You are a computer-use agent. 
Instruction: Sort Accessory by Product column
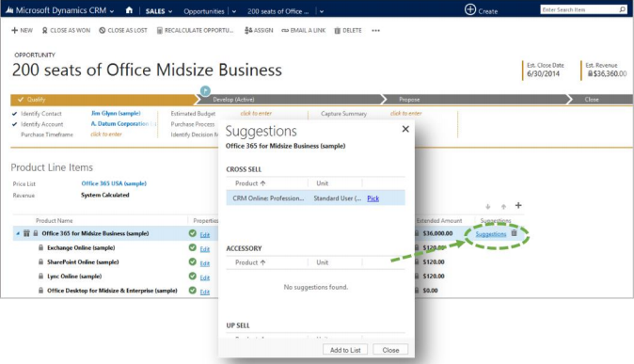tap(250, 262)
